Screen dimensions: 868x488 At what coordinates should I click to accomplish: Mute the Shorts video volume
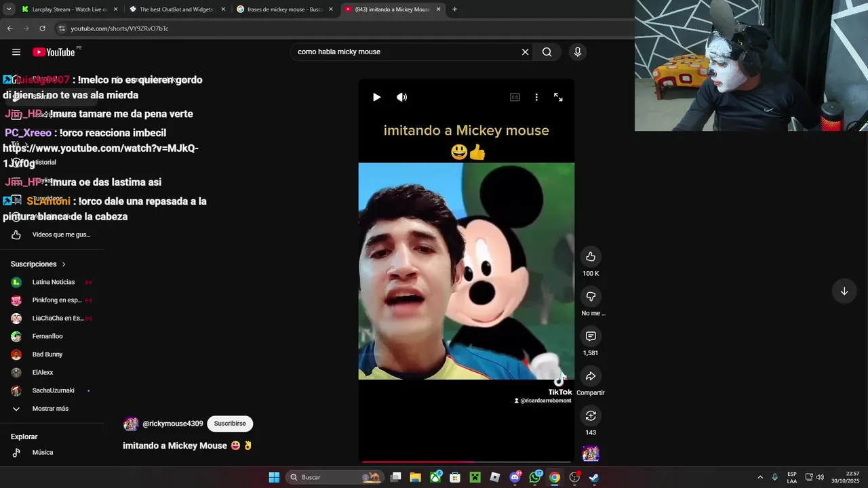coord(402,97)
